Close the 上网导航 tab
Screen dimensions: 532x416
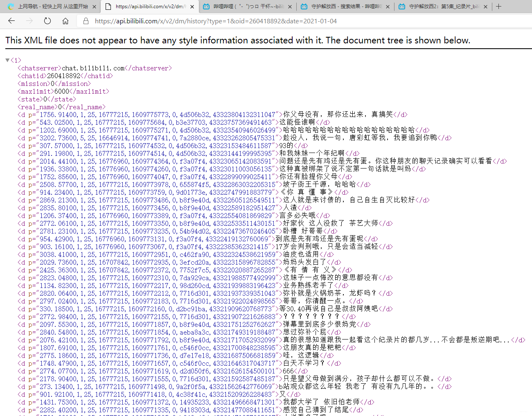[x=94, y=7]
